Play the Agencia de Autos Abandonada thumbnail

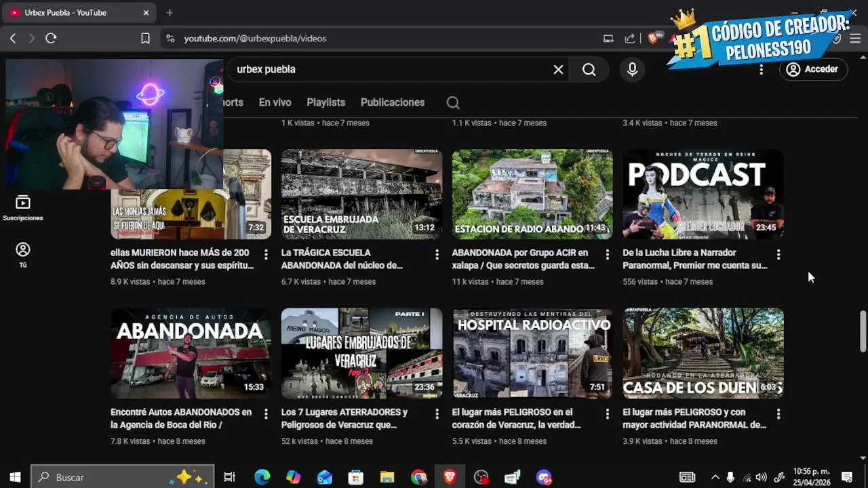tap(191, 353)
